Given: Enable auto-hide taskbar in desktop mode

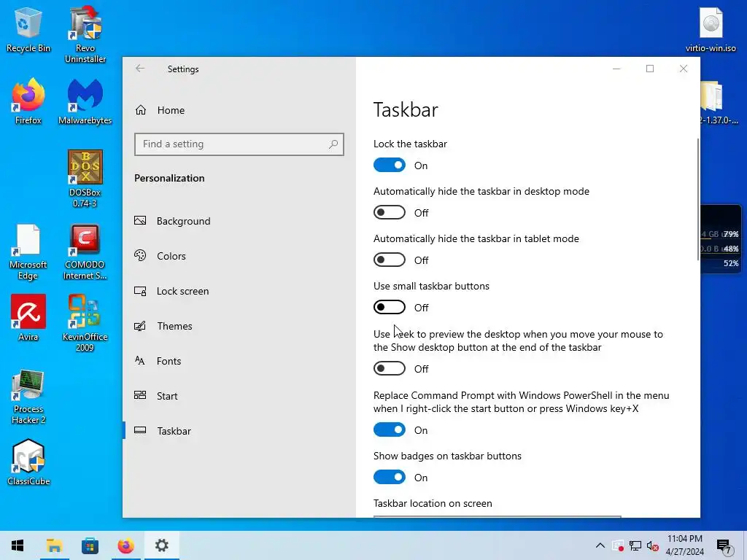Looking at the screenshot, I should [390, 212].
